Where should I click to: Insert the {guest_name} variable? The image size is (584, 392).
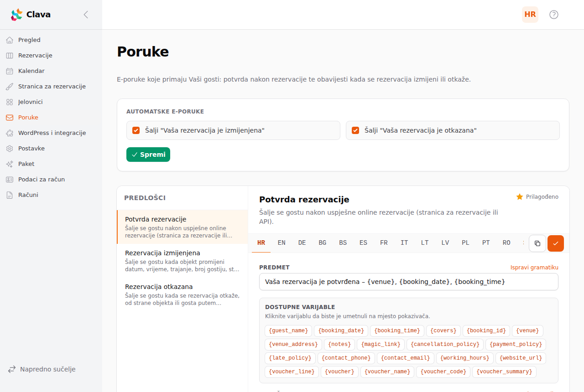[x=288, y=331]
